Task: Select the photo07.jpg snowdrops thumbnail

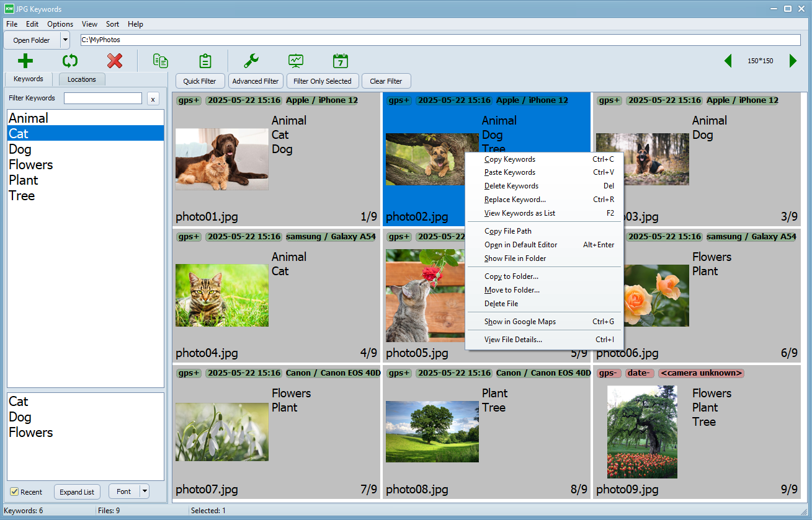Action: (x=222, y=432)
